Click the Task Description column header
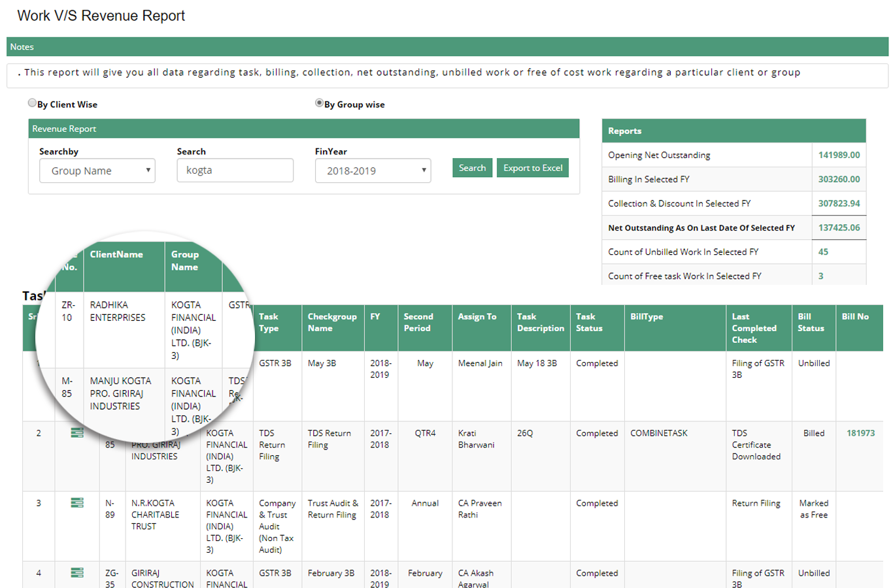 (541, 328)
